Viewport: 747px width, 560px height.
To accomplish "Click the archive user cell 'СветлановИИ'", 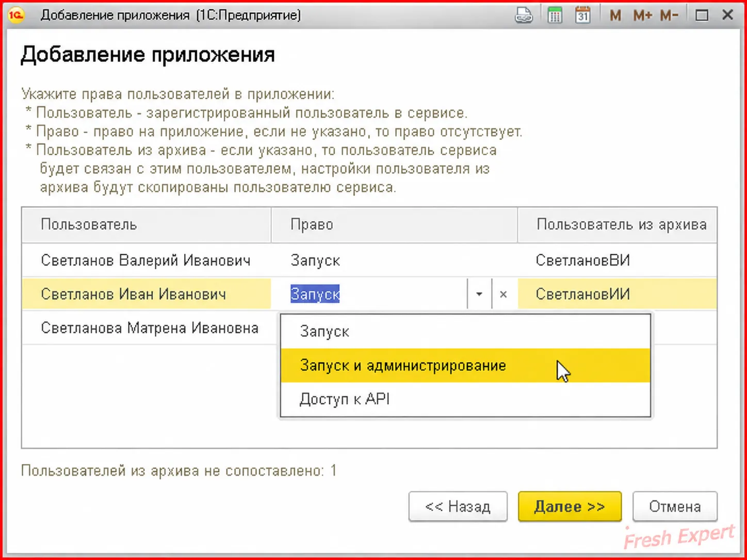I will point(583,294).
